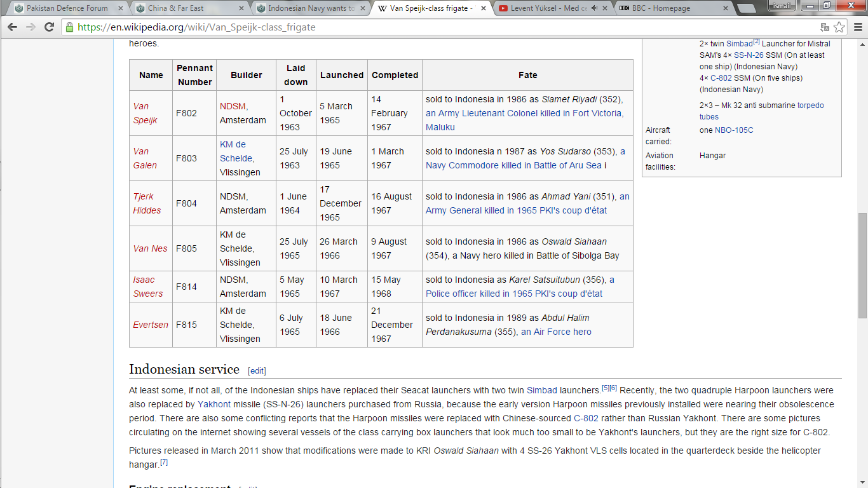Viewport: 868px width, 488px height.
Task: Open the Tjerk Hiddes ship link
Action: (147, 203)
